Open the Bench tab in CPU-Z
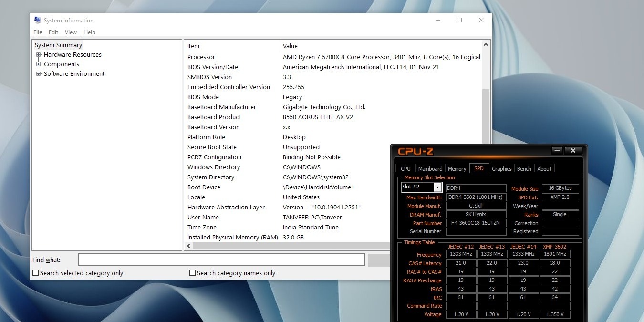 pyautogui.click(x=524, y=168)
